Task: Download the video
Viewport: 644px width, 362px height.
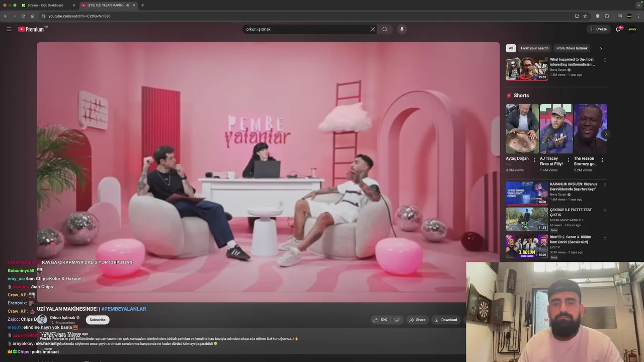Action: [446, 320]
